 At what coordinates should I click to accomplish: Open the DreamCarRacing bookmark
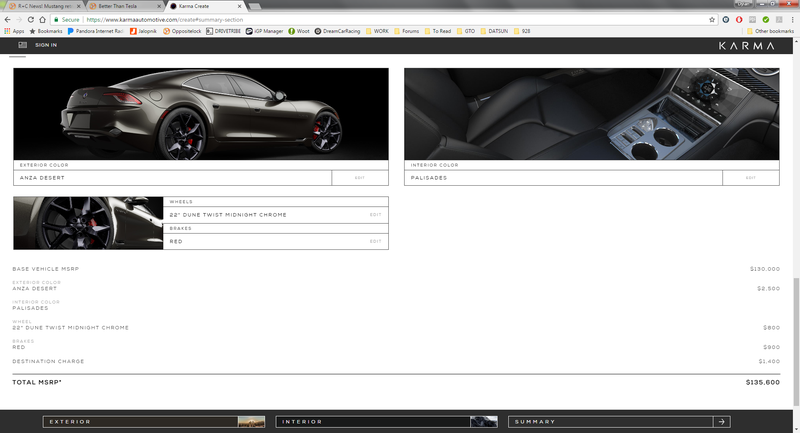tap(337, 31)
